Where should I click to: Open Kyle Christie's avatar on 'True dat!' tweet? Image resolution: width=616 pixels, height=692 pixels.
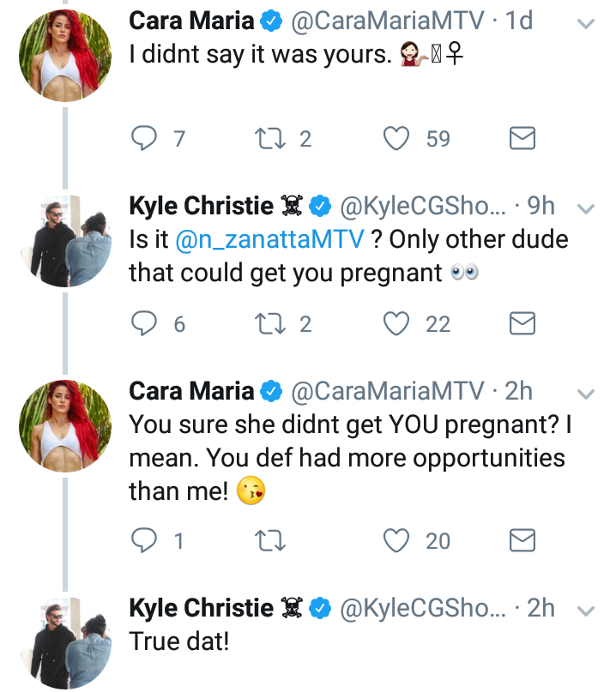65,642
